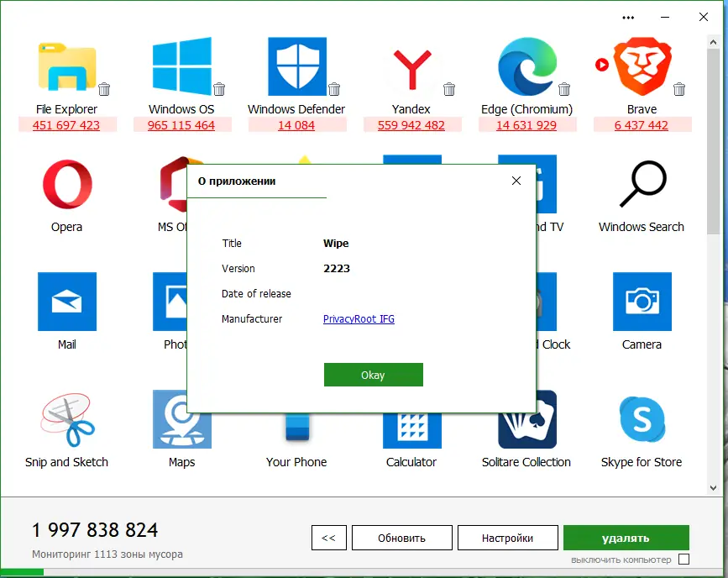The width and height of the screenshot is (728, 578).
Task: Click the vertical scrollbar thumb
Action: pyautogui.click(x=713, y=142)
